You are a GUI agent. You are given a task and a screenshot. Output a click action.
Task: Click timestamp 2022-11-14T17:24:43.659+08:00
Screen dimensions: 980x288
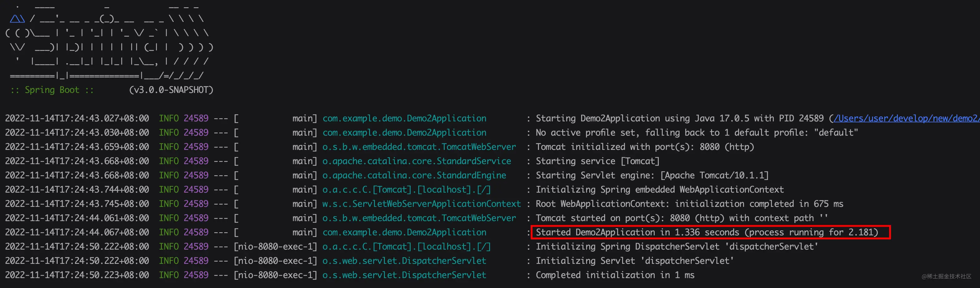click(77, 147)
